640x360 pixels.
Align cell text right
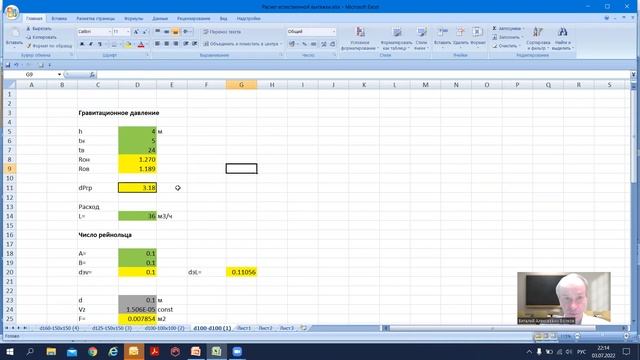(x=176, y=44)
